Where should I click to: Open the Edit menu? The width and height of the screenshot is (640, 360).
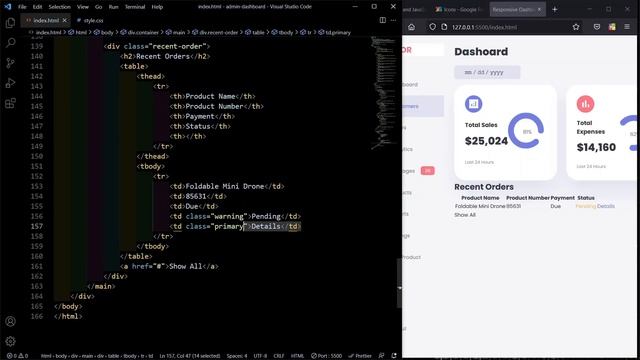(x=37, y=7)
